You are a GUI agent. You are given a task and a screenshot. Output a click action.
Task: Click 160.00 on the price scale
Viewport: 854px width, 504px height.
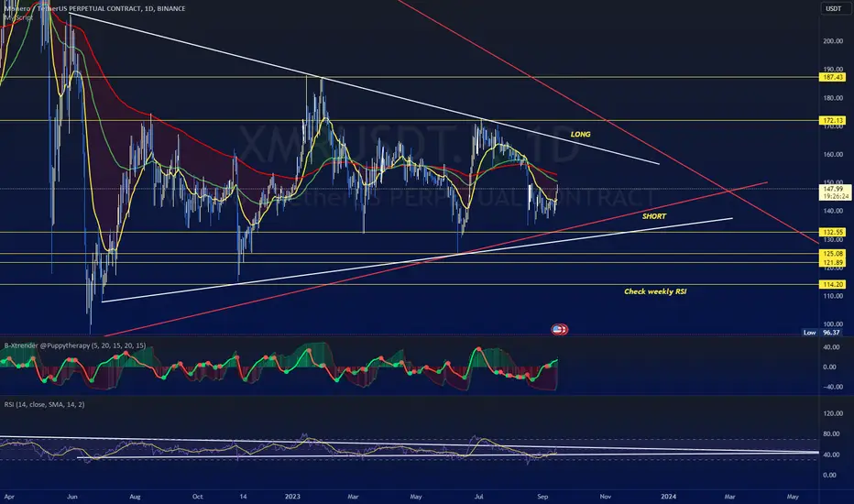(x=833, y=154)
